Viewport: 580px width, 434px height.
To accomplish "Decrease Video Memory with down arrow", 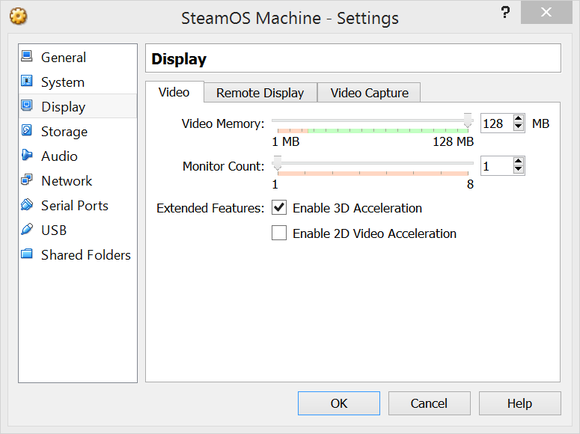I will (x=519, y=127).
